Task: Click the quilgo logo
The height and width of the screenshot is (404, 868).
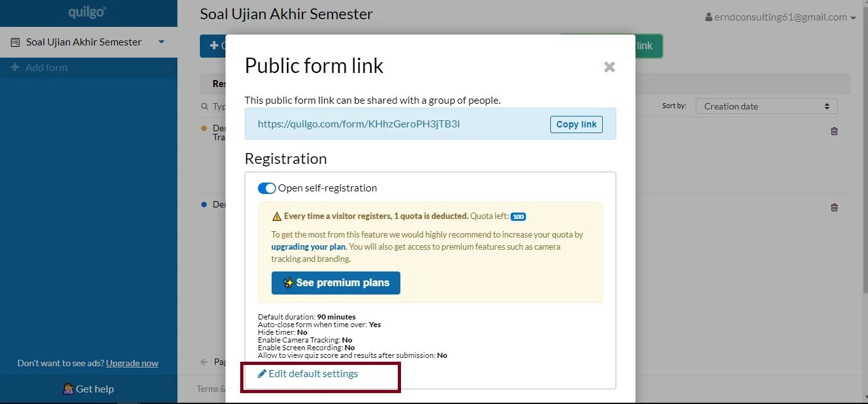Action: pyautogui.click(x=88, y=12)
